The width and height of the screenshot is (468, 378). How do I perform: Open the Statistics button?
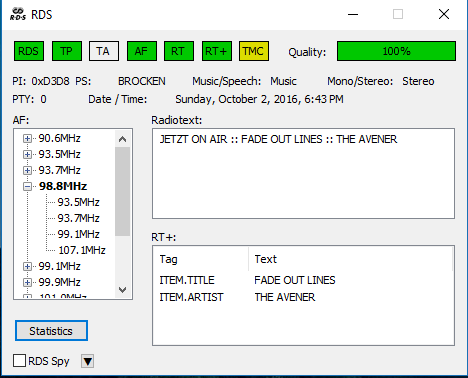click(51, 331)
